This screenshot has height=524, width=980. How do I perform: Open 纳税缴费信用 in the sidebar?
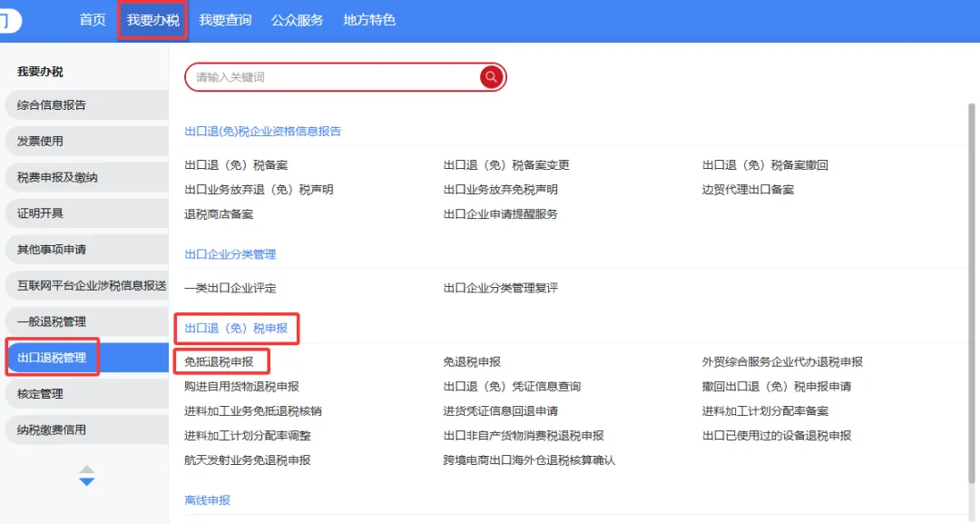[53, 430]
